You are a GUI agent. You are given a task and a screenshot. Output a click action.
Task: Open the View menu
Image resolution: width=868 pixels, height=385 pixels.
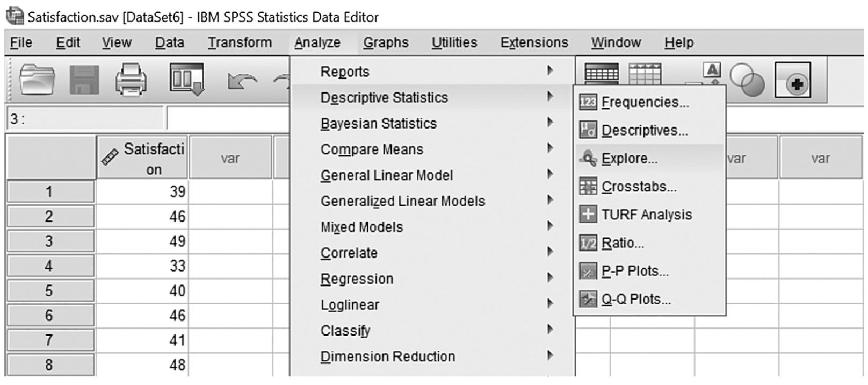(x=117, y=42)
